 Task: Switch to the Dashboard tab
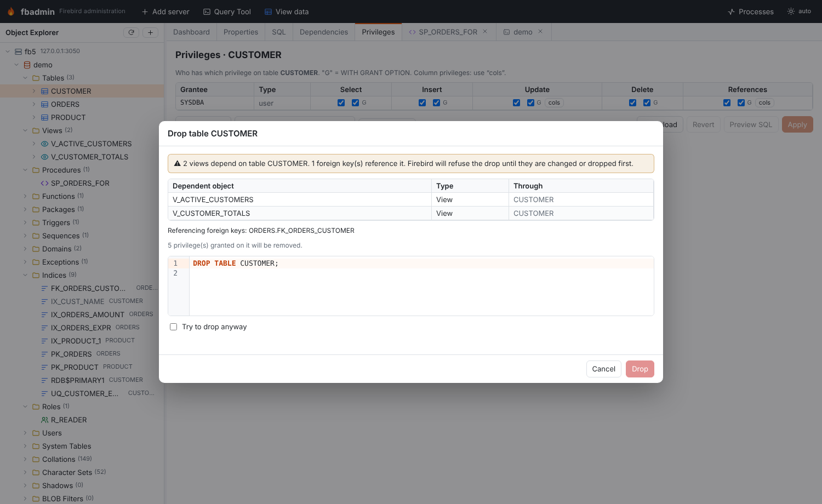191,32
